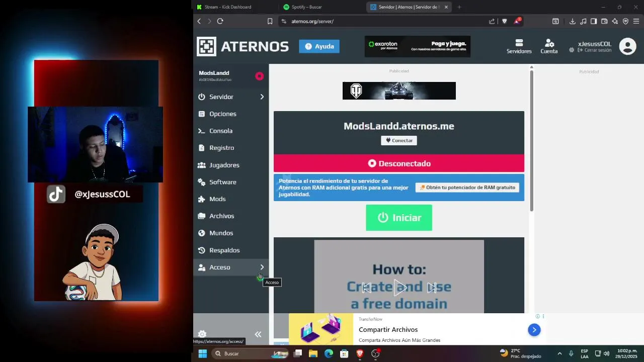Screen dimensions: 644x362
Task: Click the Respaldos history icon
Action: pyautogui.click(x=202, y=250)
